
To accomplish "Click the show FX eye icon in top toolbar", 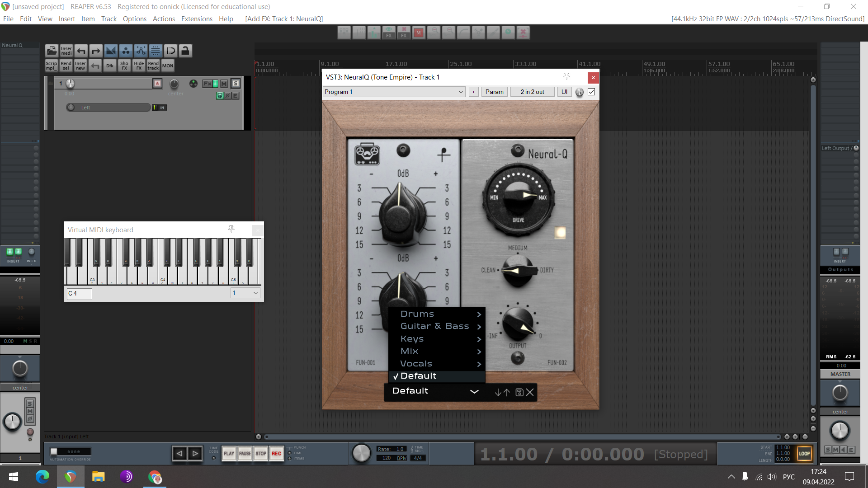I will pos(389,33).
